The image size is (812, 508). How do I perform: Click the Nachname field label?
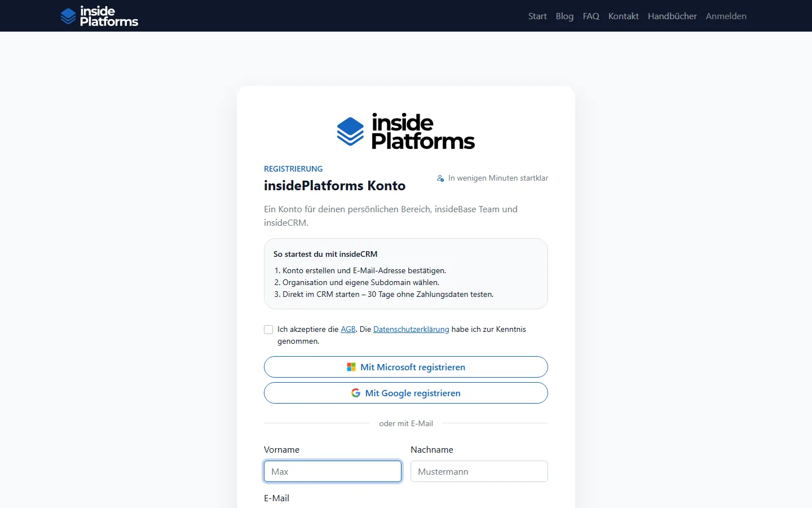tap(432, 449)
